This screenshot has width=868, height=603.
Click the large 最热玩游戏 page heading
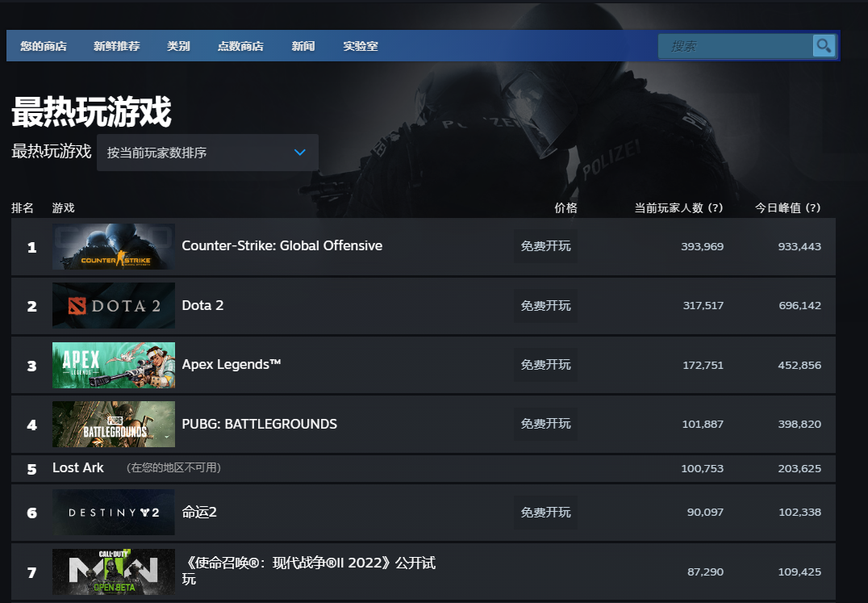[x=91, y=111]
